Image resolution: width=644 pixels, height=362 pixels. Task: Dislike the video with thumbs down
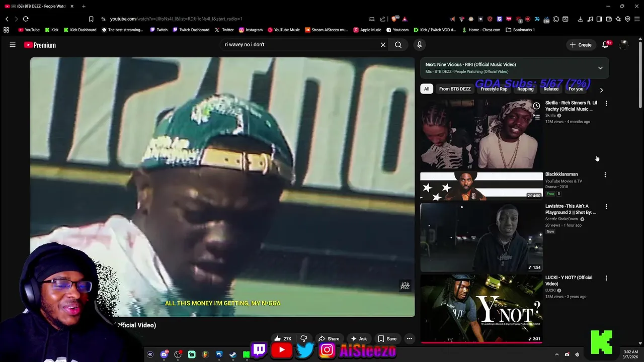pyautogui.click(x=303, y=339)
